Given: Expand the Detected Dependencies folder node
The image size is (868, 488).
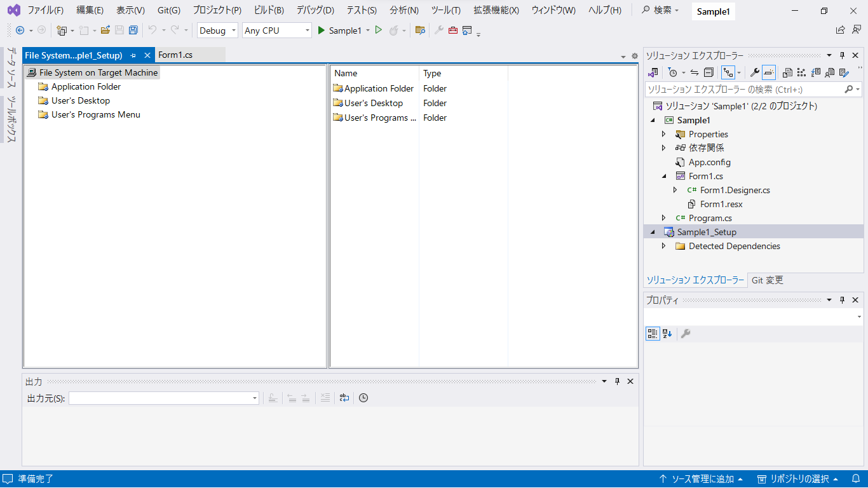Looking at the screenshot, I should point(664,247).
